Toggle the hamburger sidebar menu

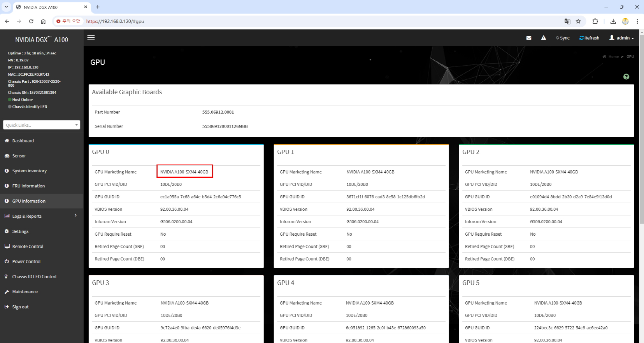click(x=91, y=38)
